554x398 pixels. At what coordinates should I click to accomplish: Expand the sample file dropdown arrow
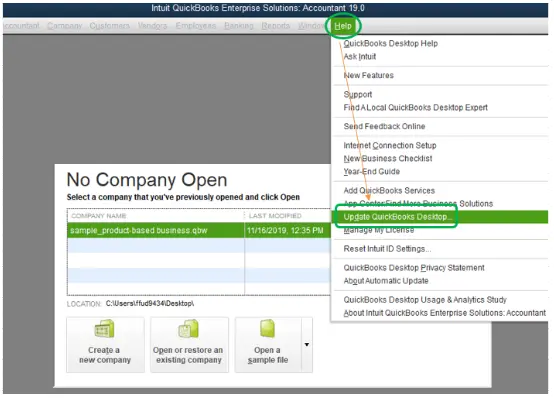point(307,345)
